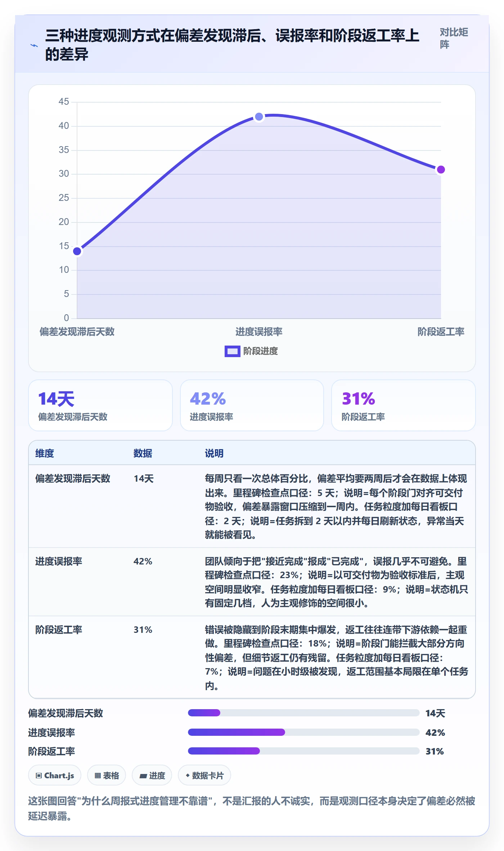
Task: Click the 阶段返工率 progress bar
Action: (x=303, y=751)
